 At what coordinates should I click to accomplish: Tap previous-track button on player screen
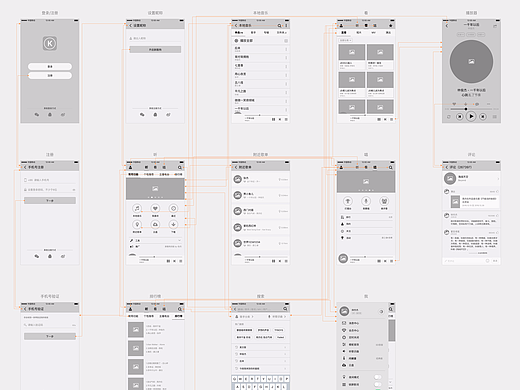pos(459,117)
